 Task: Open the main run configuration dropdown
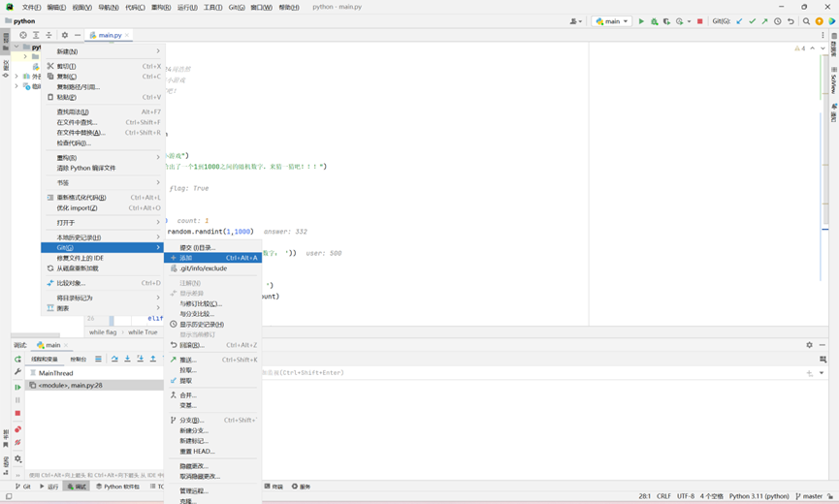tap(612, 21)
